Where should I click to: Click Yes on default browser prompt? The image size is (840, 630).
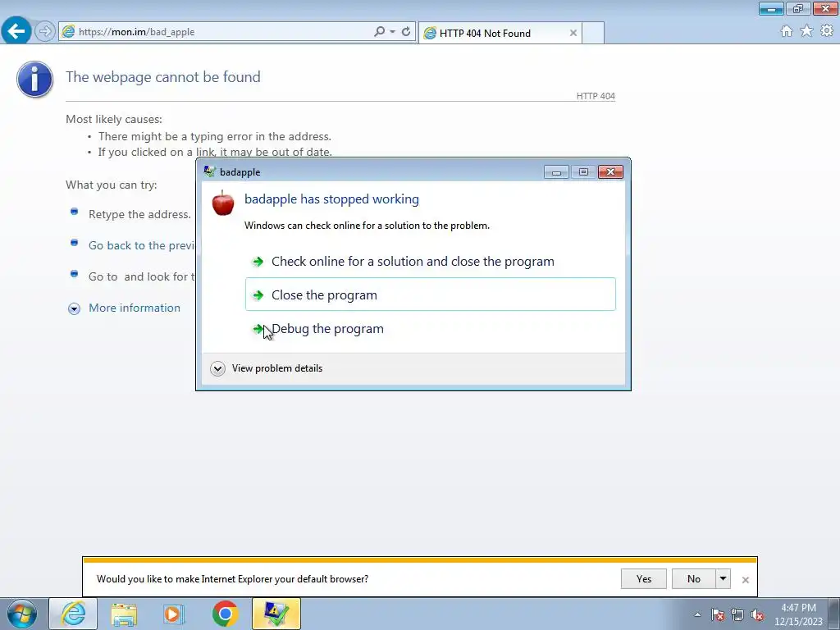643,579
